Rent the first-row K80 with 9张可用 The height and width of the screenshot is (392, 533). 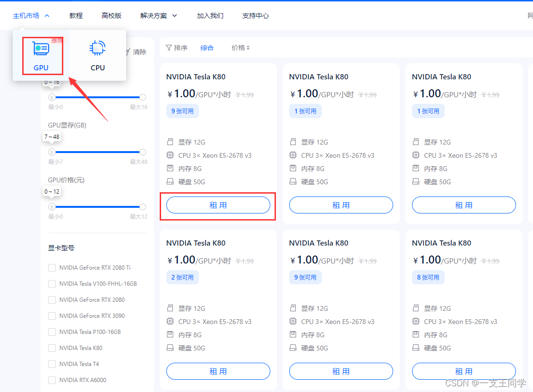click(218, 205)
